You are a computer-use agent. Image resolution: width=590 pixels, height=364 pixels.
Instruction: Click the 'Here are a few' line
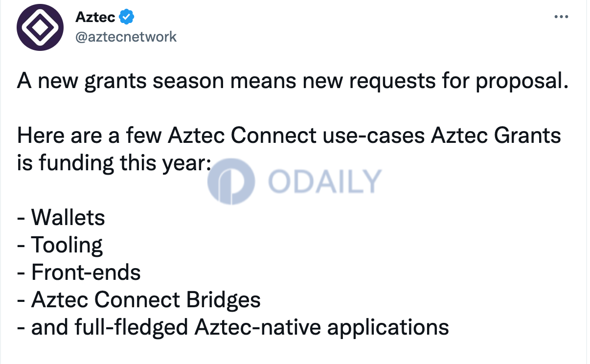289,135
